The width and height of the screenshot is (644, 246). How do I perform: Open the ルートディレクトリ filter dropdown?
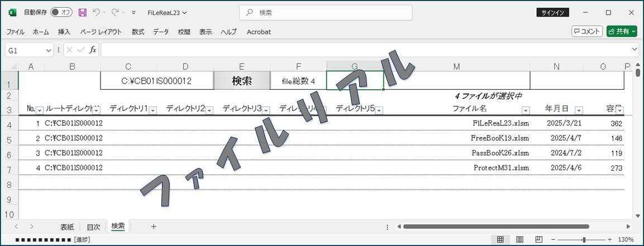97,110
